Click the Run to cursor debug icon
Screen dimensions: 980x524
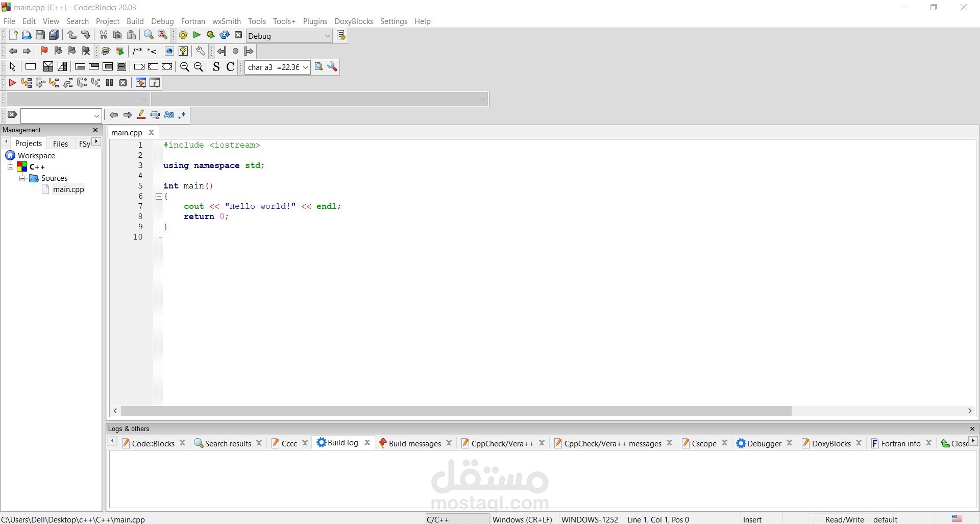pos(27,83)
